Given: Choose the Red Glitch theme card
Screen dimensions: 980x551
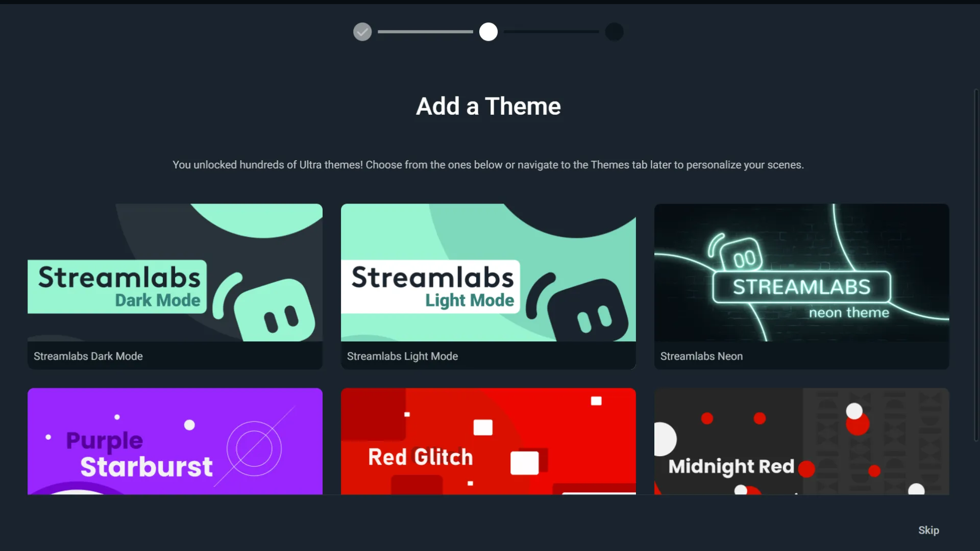Looking at the screenshot, I should pos(488,441).
